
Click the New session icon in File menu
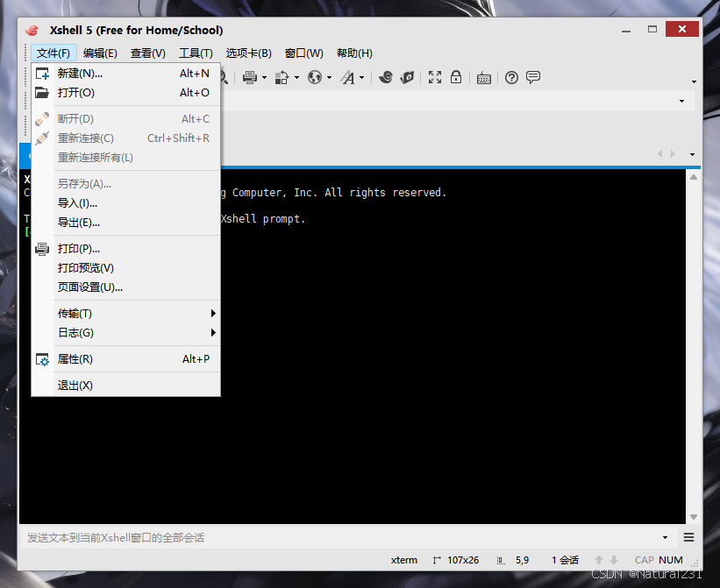pos(42,74)
